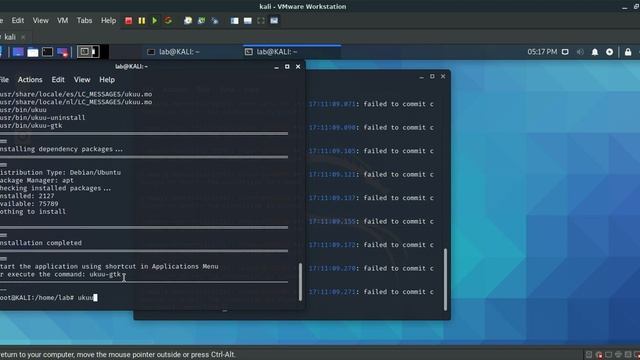The width and height of the screenshot is (640, 360).
Task: Click the green VMware play icon
Action: 155,20
